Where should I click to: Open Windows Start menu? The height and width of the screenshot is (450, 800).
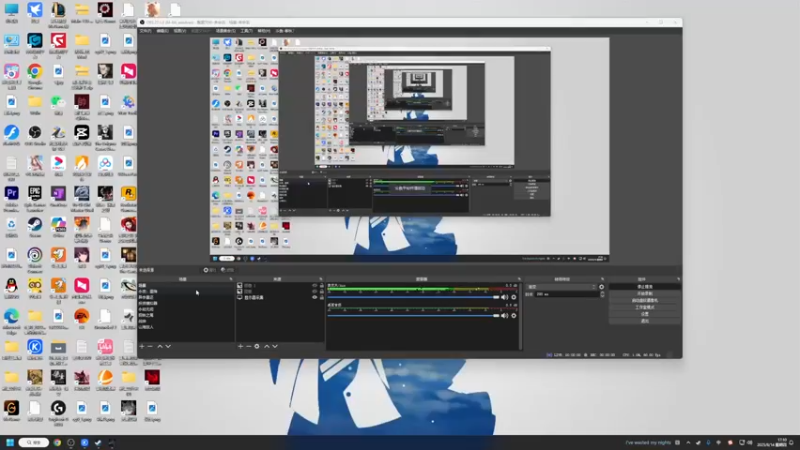point(10,442)
